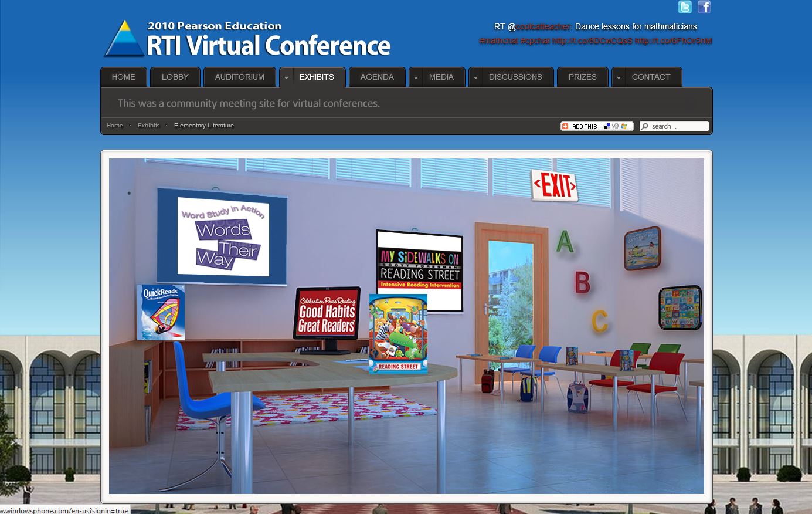Expand the Exhibits menu dropdown arrow

click(x=286, y=77)
